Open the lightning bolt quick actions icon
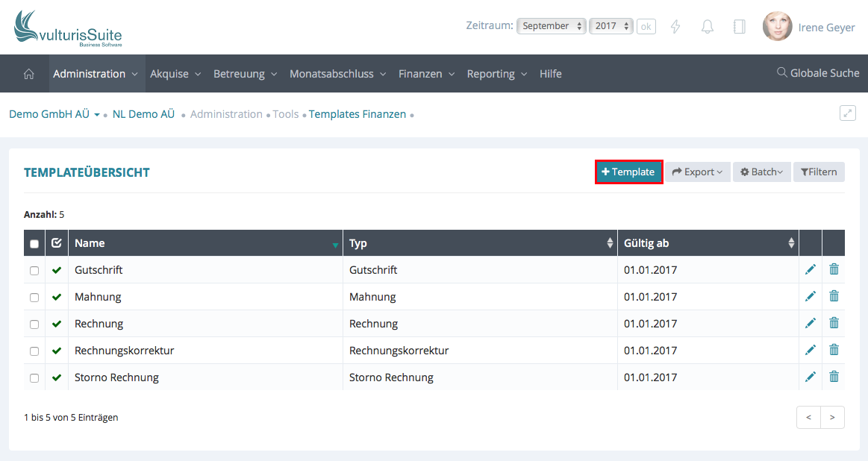The width and height of the screenshot is (868, 461). point(675,27)
